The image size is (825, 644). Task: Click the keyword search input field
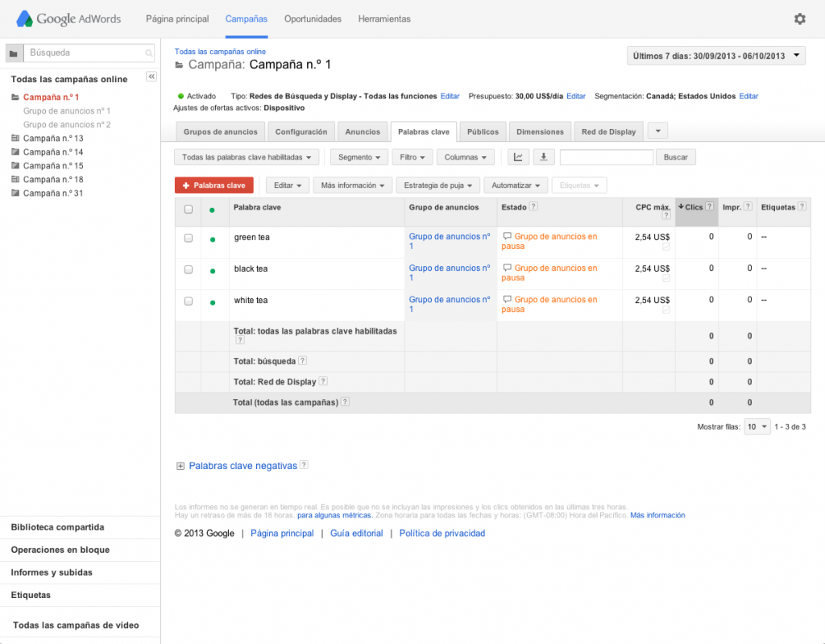(606, 157)
